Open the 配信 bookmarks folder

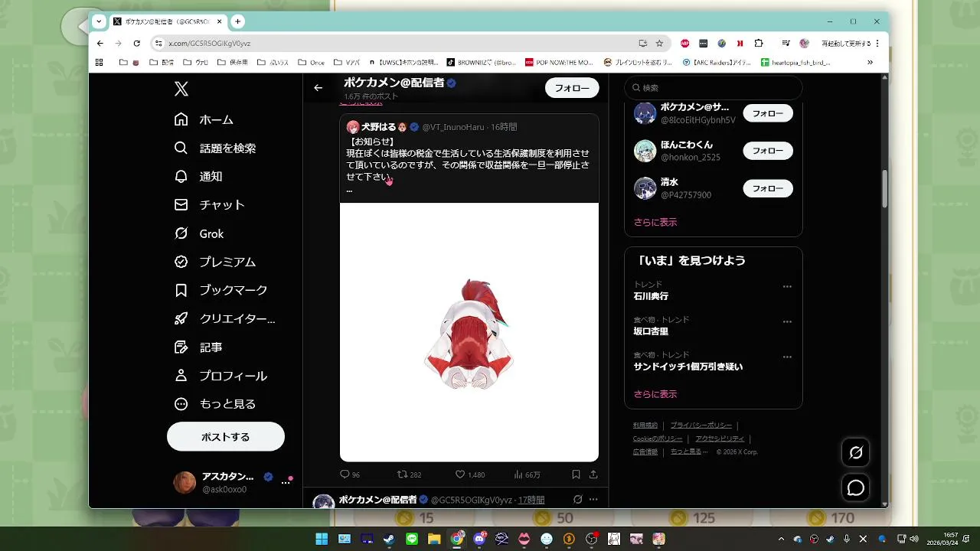pos(162,63)
